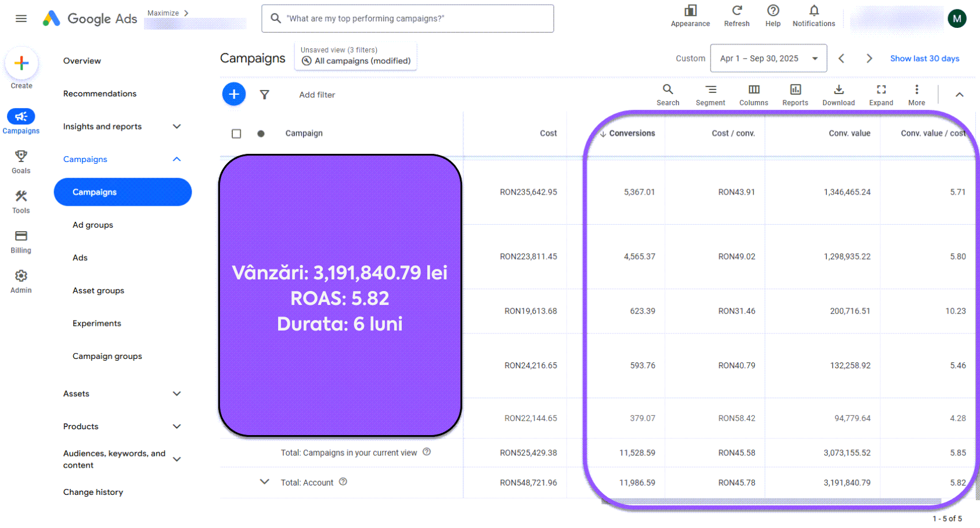Open the Help icon
Screen dimensions: 980x528
773,11
